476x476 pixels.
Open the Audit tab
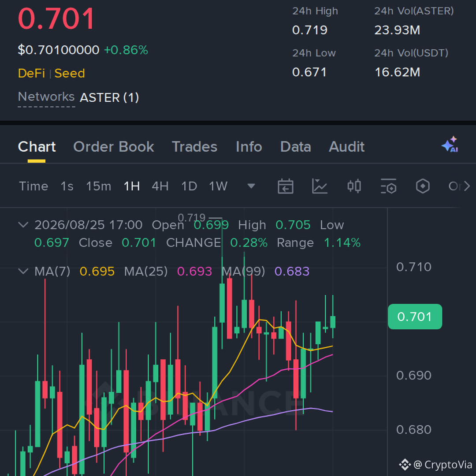click(347, 147)
